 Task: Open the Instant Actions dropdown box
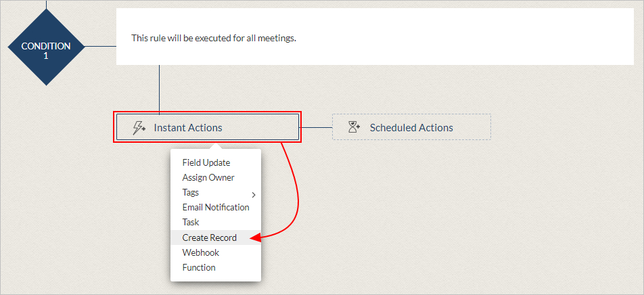tap(208, 127)
